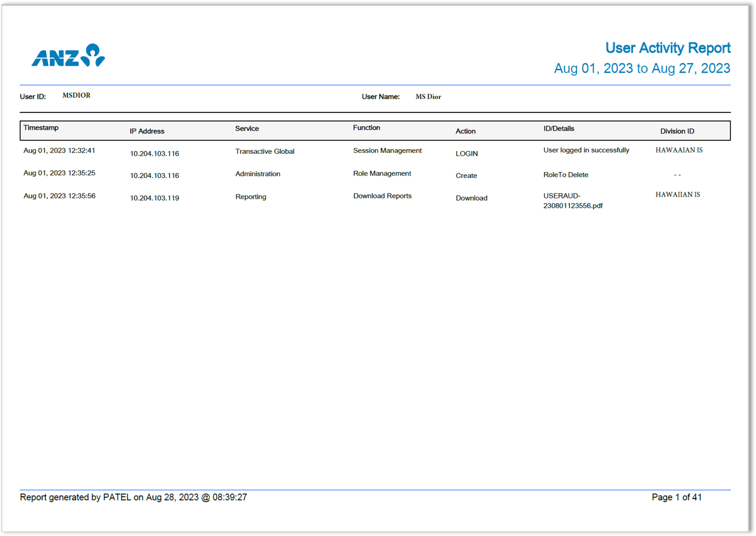Viewport: 756px width, 536px height.
Task: Click the IP Address column header
Action: (x=146, y=131)
